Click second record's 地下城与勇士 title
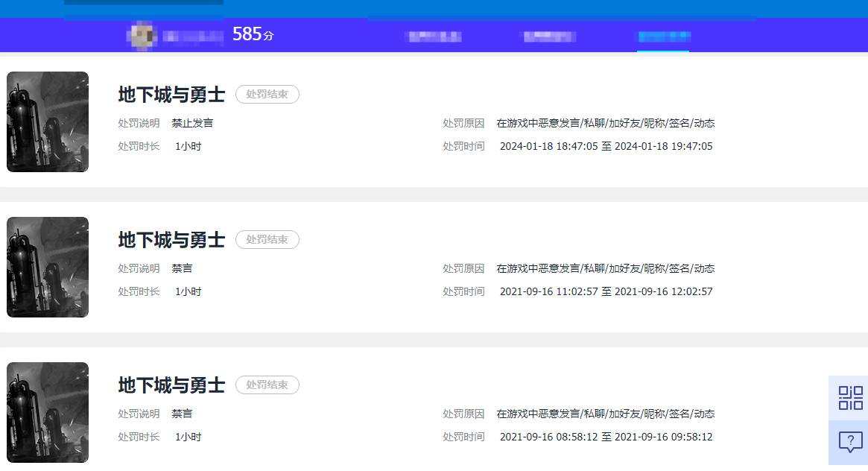 pyautogui.click(x=171, y=240)
